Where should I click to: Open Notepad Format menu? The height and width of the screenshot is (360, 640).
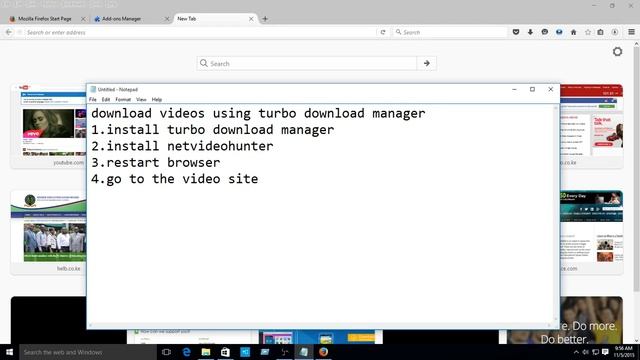click(x=123, y=100)
